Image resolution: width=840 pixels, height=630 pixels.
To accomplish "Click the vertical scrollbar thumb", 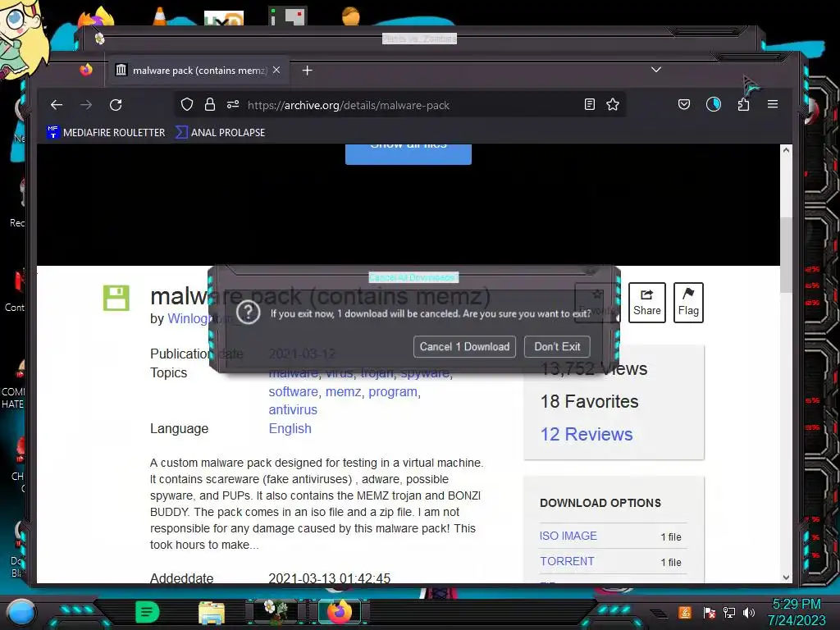I will point(786,254).
